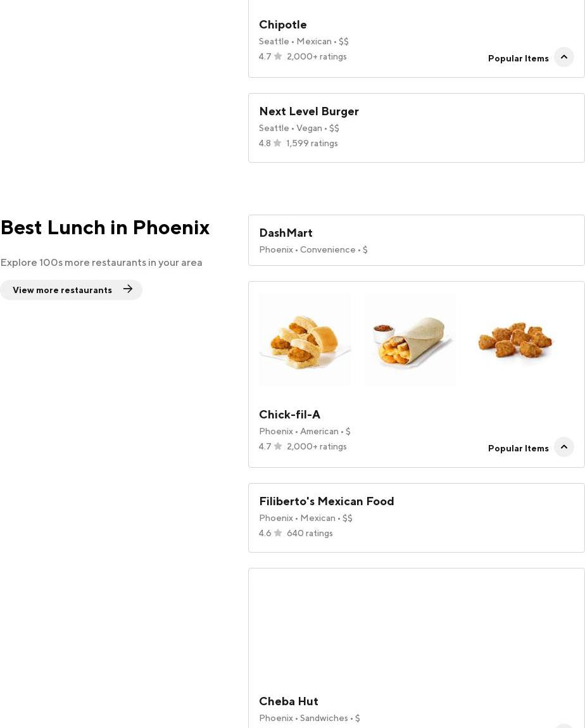The image size is (585, 728).
Task: Open Next Level Burger restaurant page
Action: tap(309, 111)
